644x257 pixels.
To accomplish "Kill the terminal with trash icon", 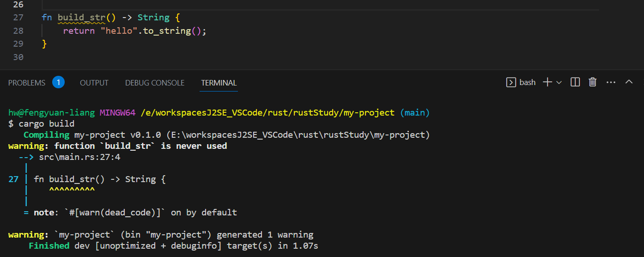I will tap(593, 82).
